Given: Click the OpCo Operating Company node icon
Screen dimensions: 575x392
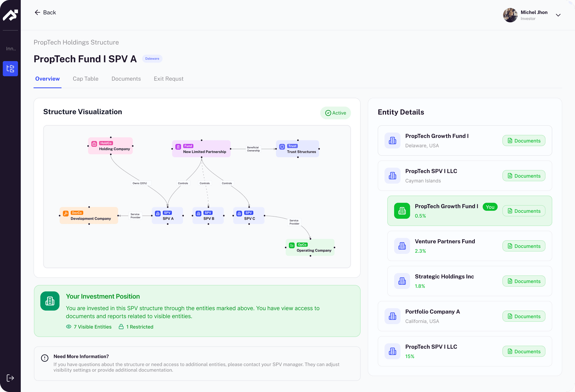Looking at the screenshot, I should coord(292,245).
